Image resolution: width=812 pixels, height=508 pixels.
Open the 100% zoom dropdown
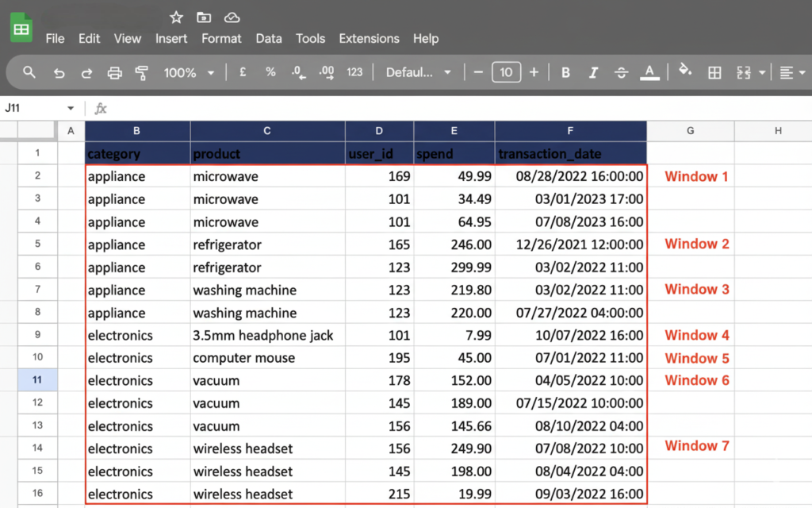190,72
